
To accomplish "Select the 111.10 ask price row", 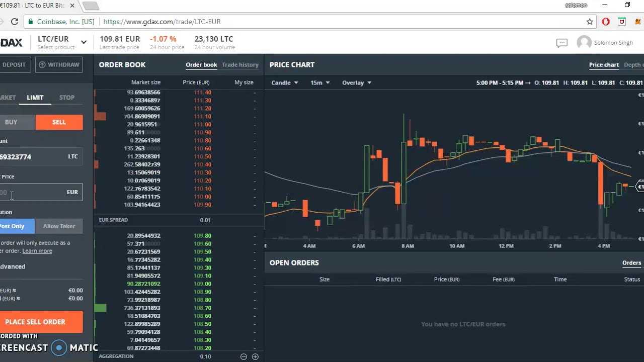I will 178,117.
